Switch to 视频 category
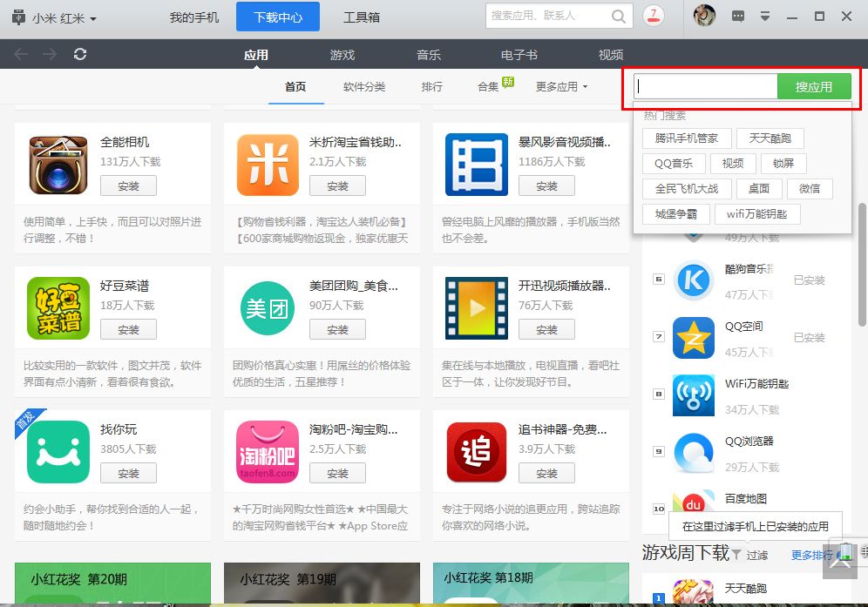The width and height of the screenshot is (868, 607). 611,55
